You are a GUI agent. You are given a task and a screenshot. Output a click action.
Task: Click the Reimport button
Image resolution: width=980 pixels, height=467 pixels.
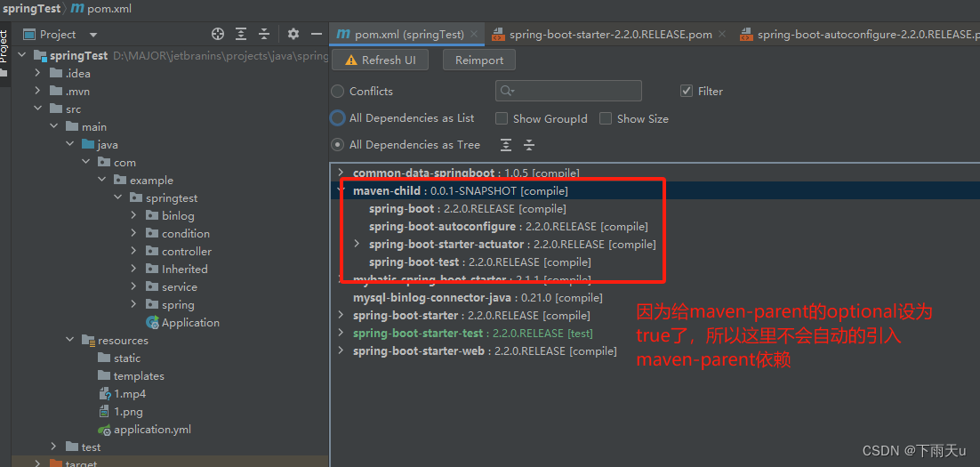point(479,60)
